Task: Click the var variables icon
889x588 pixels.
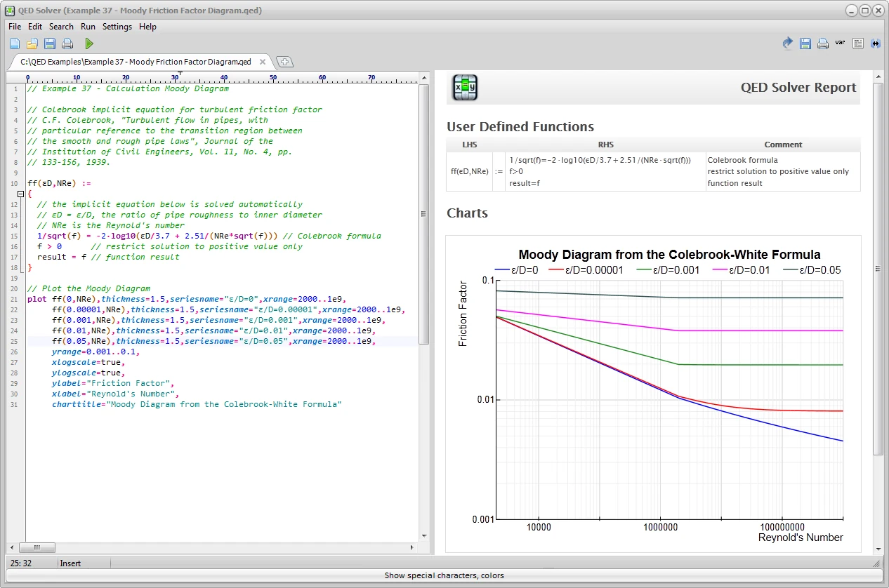Action: (x=840, y=43)
